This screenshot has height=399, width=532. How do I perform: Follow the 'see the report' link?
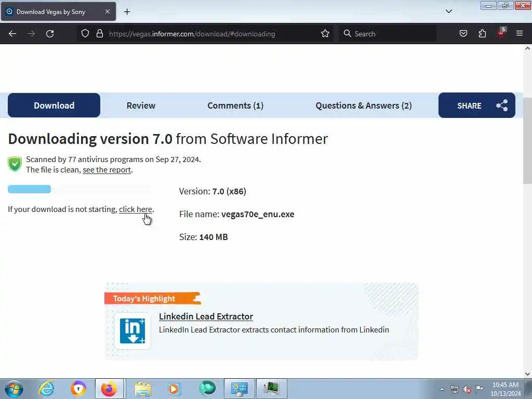[107, 170]
